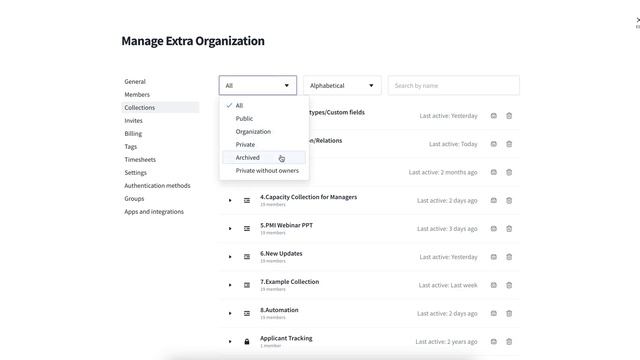Expand the Applicant Tracking row
This screenshot has width=640, height=360.
pos(230,341)
